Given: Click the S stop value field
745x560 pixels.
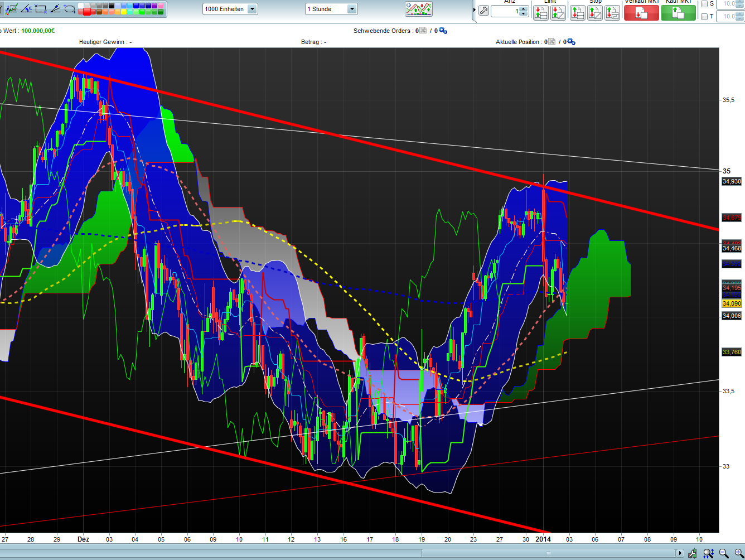Looking at the screenshot, I should tap(727, 3).
